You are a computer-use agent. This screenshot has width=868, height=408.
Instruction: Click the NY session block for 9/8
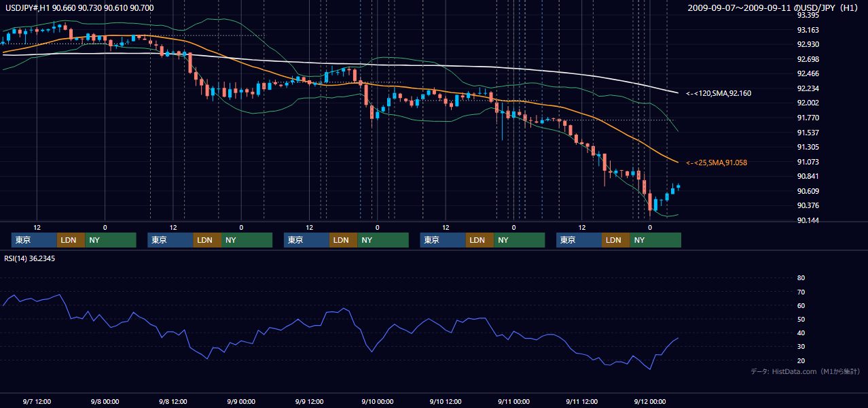coord(247,240)
